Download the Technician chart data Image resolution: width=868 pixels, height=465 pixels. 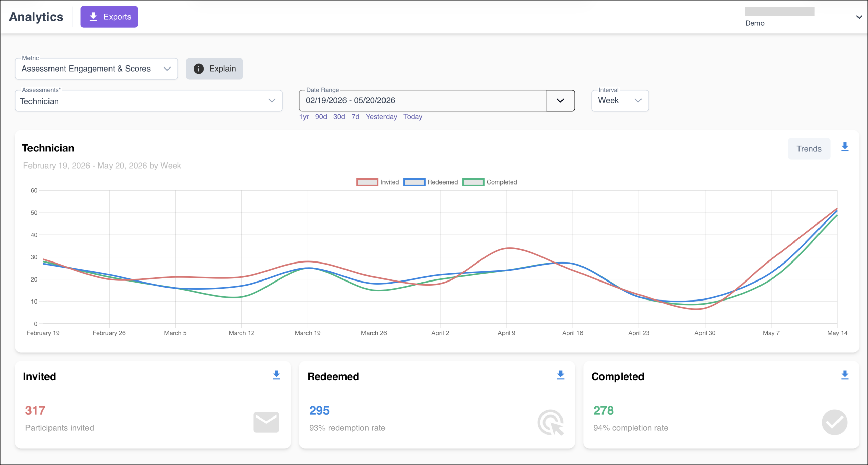point(845,147)
